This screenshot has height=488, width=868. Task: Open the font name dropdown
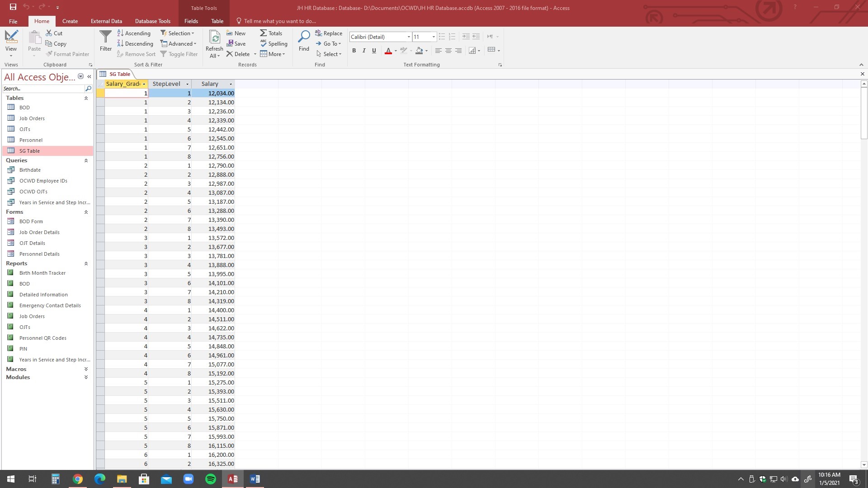pyautogui.click(x=409, y=37)
